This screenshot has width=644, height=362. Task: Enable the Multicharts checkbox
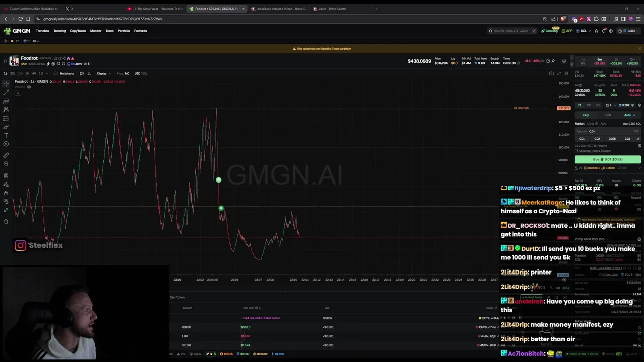click(x=55, y=74)
